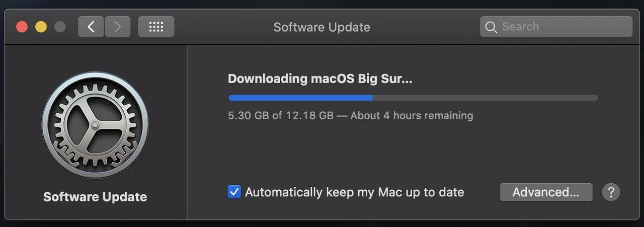The image size is (644, 227).
Task: Show all preferences with the grid icon
Action: 156,27
